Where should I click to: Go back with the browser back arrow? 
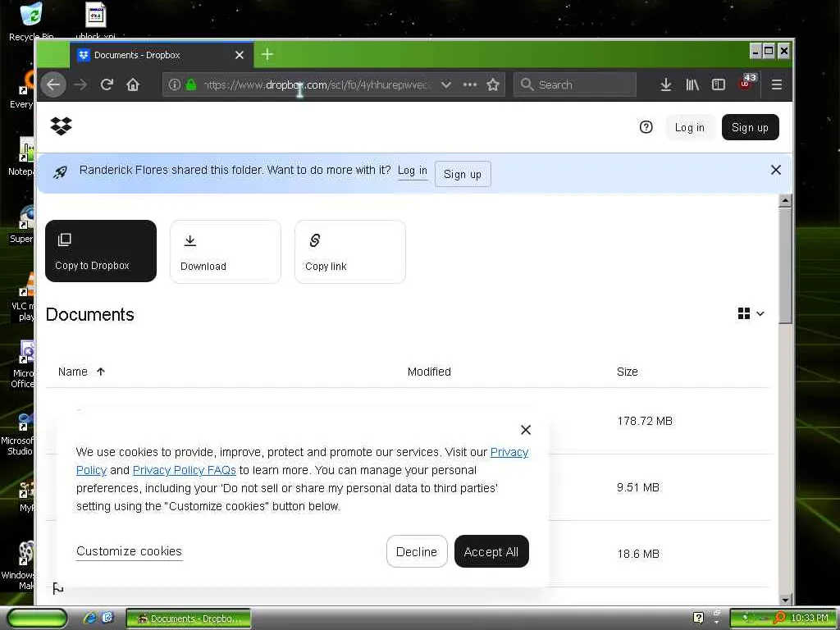tap(53, 84)
